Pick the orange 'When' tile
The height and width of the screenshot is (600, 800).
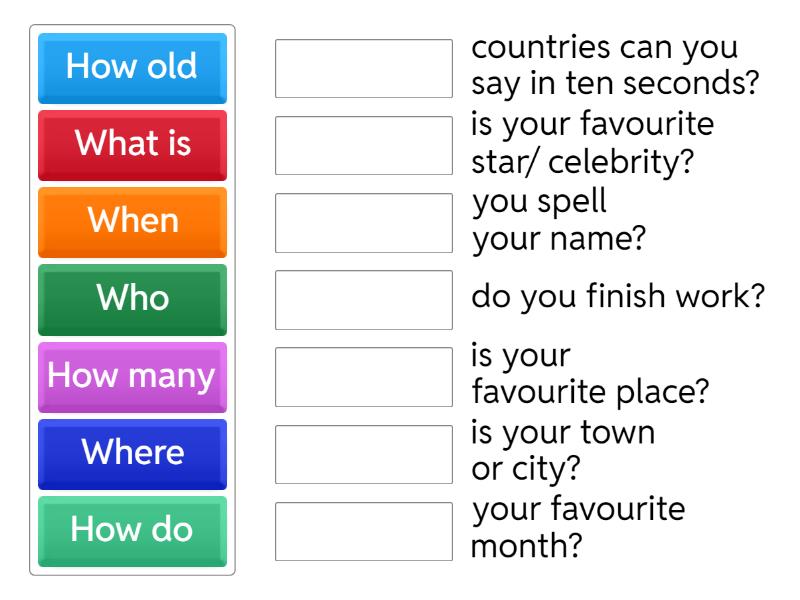click(132, 222)
